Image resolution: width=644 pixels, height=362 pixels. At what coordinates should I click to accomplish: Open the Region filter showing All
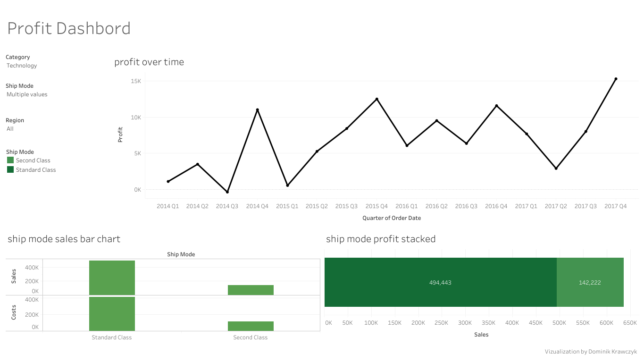coord(10,129)
